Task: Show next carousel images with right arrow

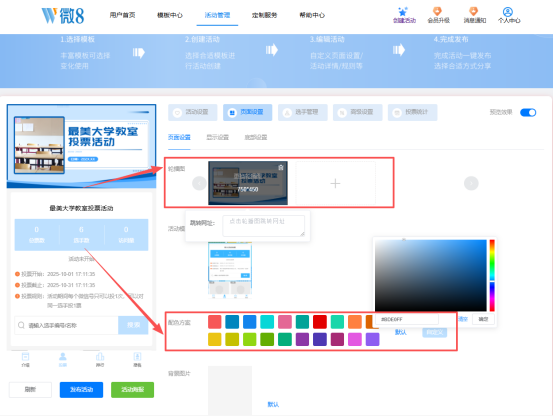Action: coord(471,183)
